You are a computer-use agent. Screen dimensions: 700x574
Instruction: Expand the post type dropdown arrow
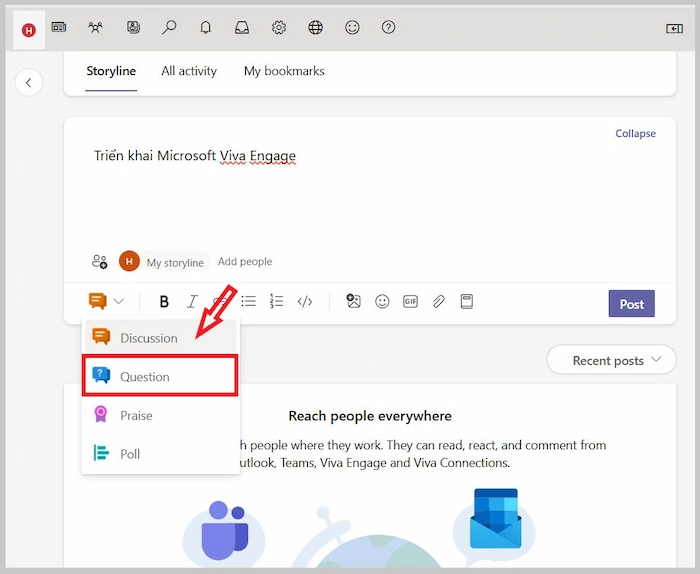(x=119, y=302)
